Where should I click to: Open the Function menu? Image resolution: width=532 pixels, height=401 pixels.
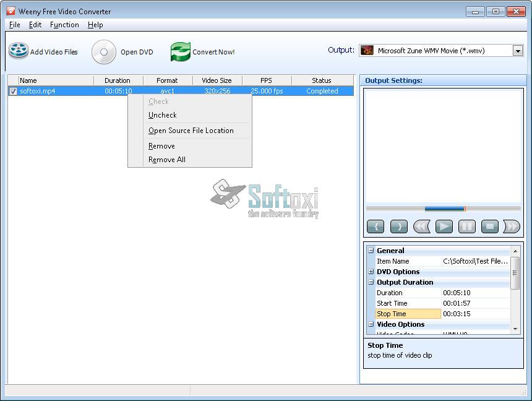(x=64, y=25)
